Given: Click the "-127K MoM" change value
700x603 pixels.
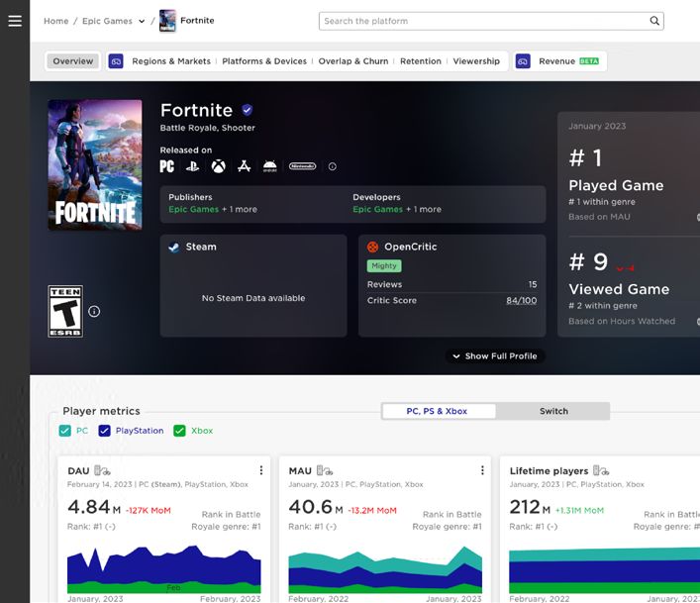Looking at the screenshot, I should [x=149, y=510].
